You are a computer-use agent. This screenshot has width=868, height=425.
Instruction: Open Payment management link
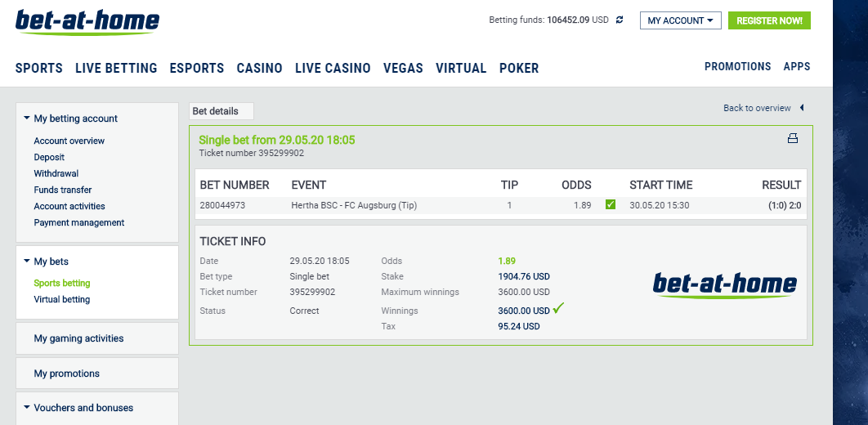79,222
